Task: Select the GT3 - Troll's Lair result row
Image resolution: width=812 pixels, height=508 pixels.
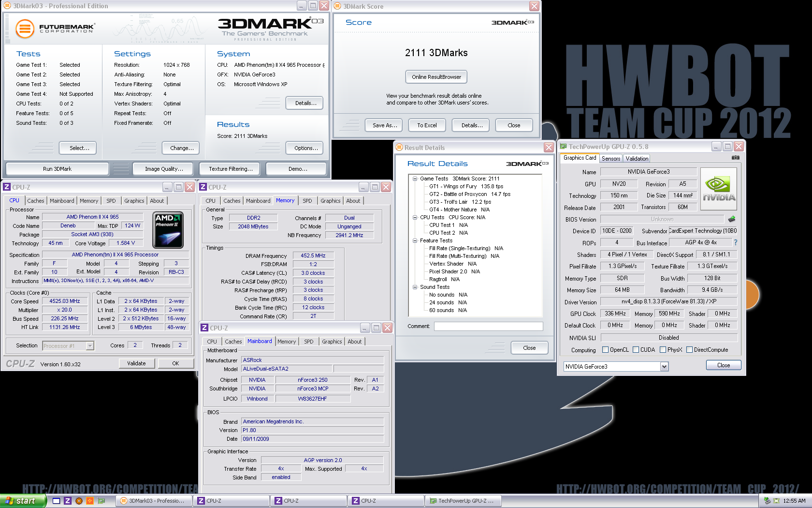Action: 460,202
